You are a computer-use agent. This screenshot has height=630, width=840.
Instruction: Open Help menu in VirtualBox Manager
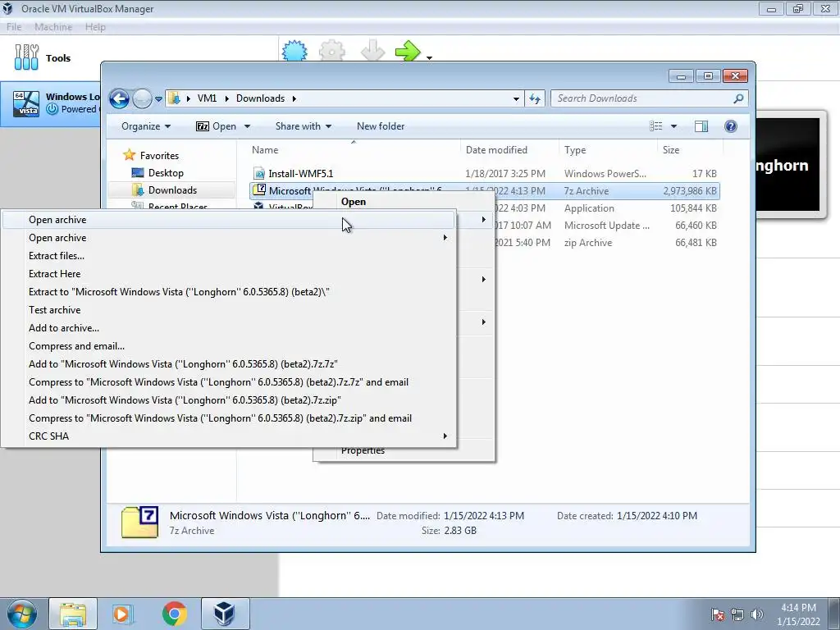(95, 27)
